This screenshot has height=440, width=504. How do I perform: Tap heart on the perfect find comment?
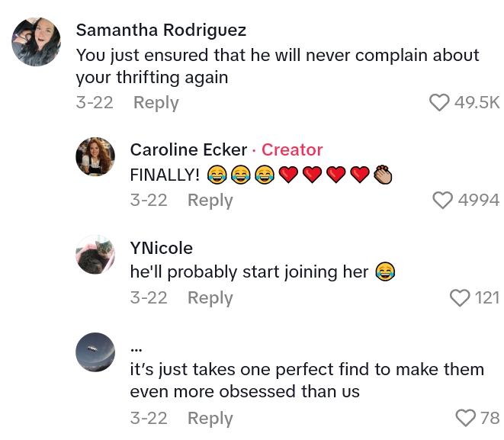(465, 418)
